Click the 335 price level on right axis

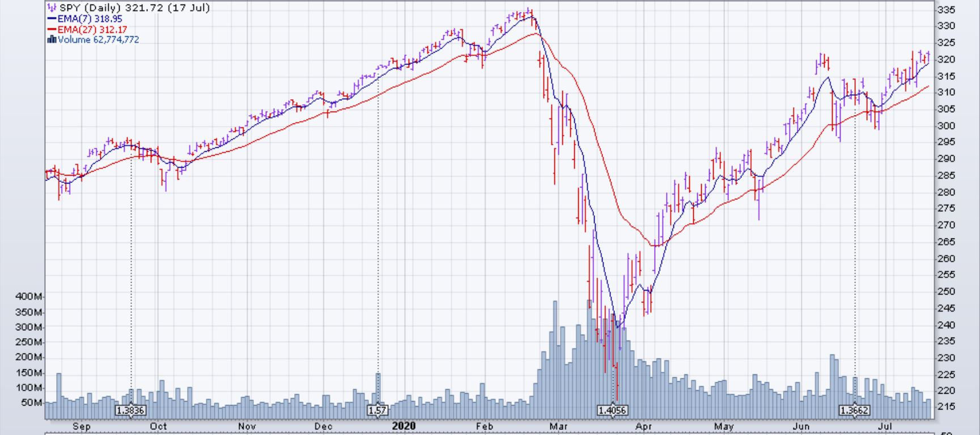[x=947, y=10]
